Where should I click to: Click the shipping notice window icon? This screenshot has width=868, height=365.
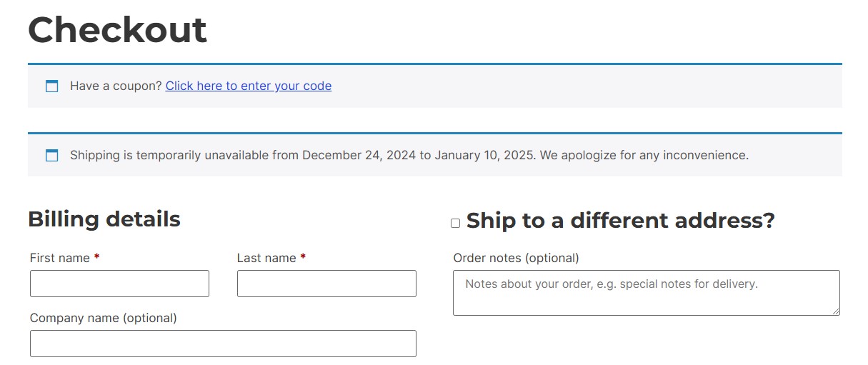click(x=51, y=155)
